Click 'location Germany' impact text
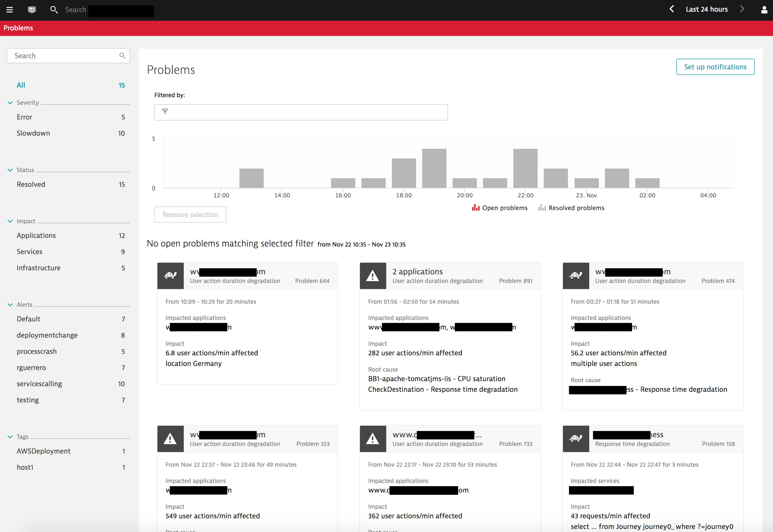This screenshot has width=773, height=532. (x=193, y=364)
